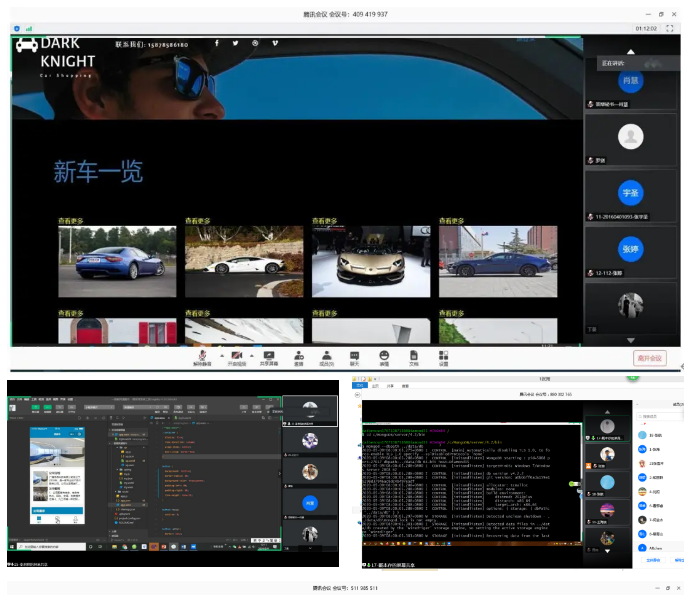Click down chevron under bottom-left meeting participants
The width and height of the screenshot is (691, 595).
[x=310, y=548]
